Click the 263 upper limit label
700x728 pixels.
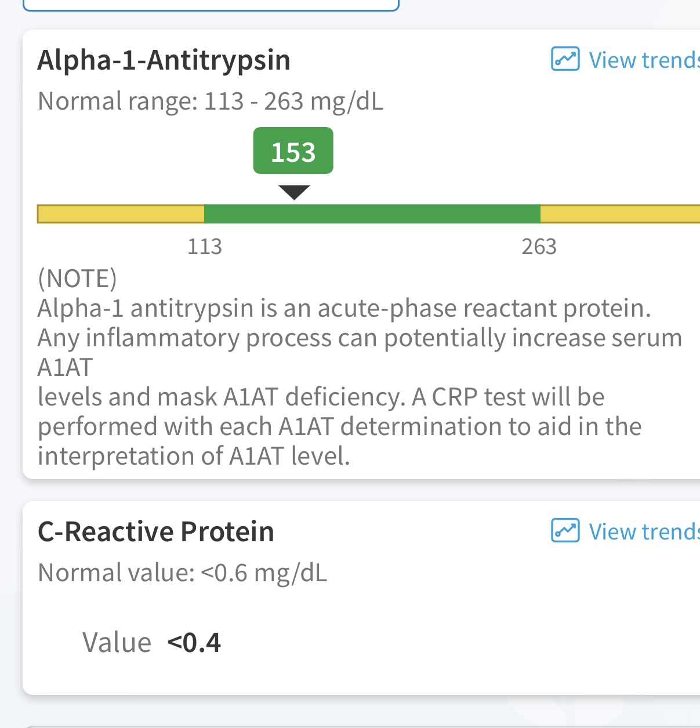539,247
